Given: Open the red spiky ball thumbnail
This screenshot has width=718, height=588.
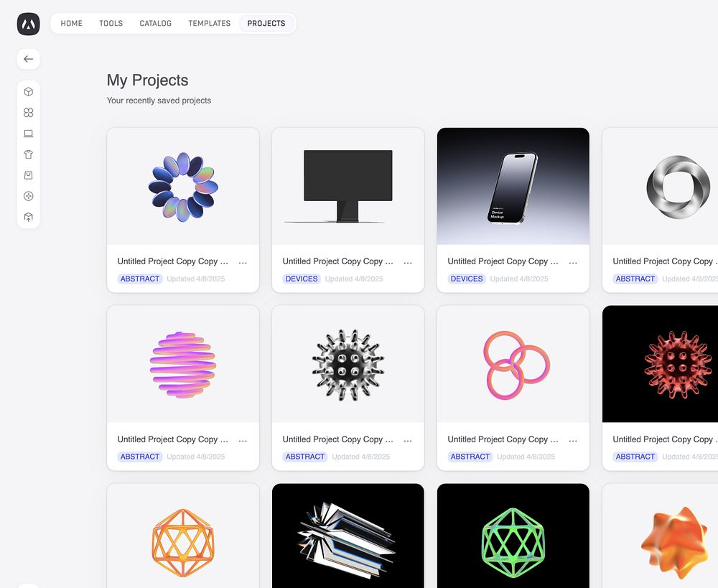Looking at the screenshot, I should click(x=661, y=364).
